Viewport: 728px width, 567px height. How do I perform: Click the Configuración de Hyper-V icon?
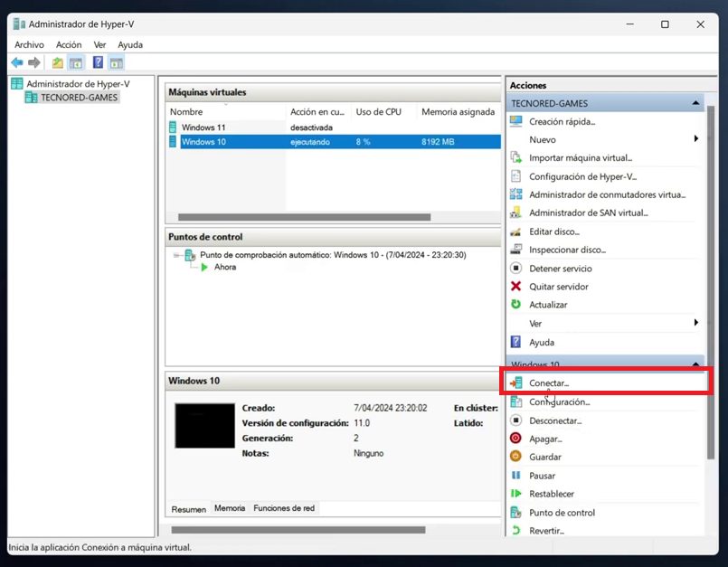click(x=515, y=176)
